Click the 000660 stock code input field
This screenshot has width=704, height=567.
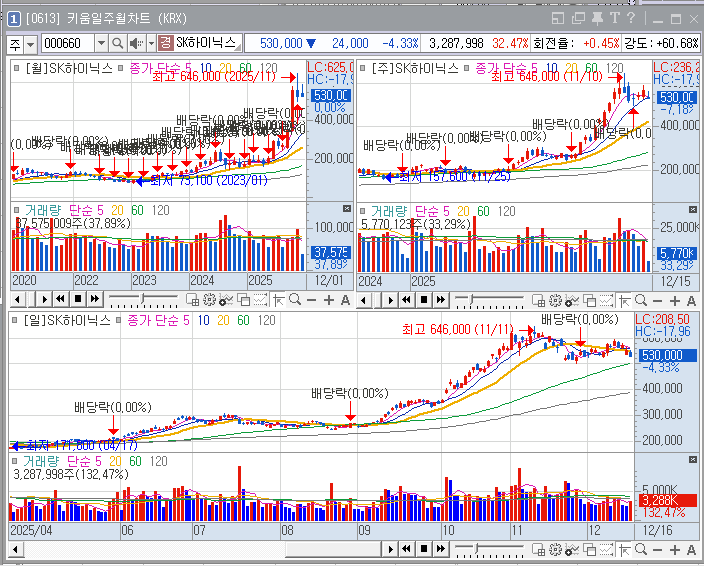[x=68, y=44]
